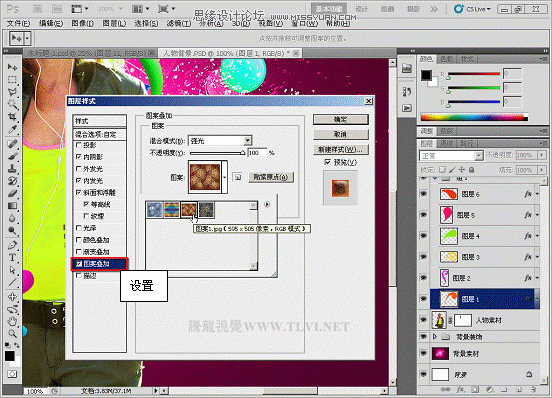Select the Move tool in toolbox

(x=12, y=67)
